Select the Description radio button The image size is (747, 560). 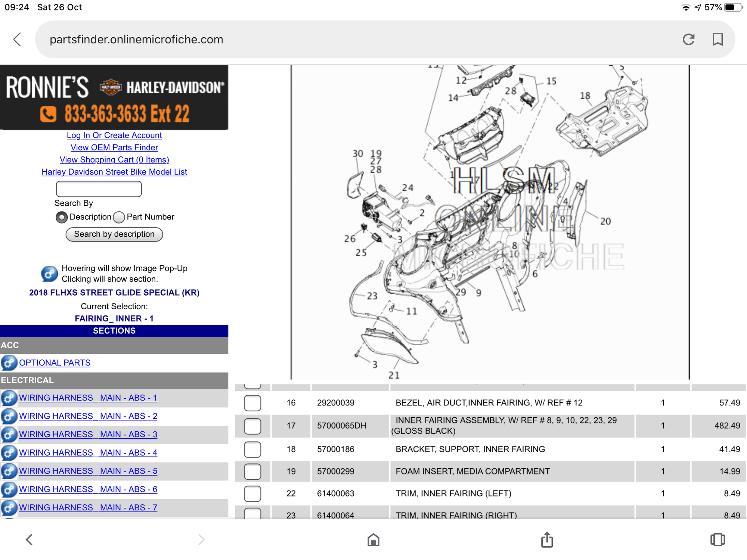62,217
